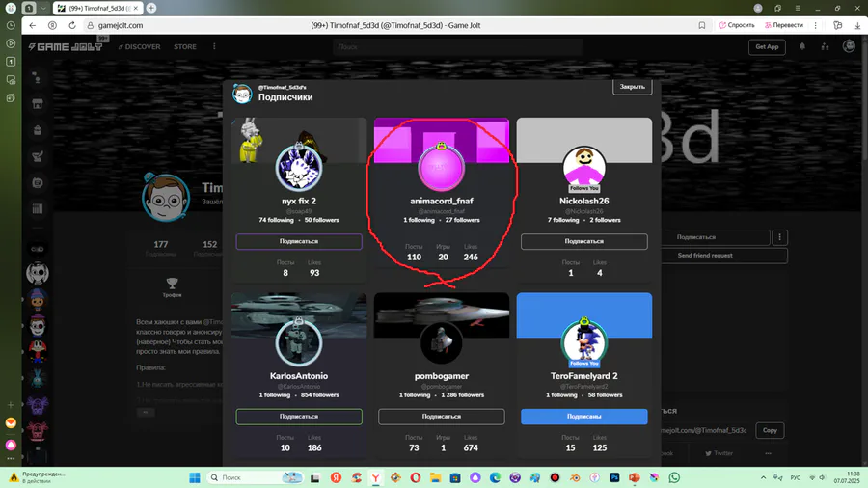Screen dimensions: 868x488
Task: Open KarlosAntonio profile avatar
Action: (x=299, y=342)
